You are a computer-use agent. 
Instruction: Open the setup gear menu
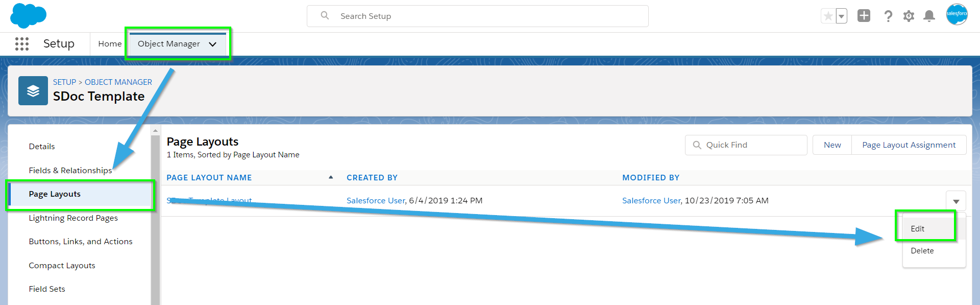click(909, 16)
